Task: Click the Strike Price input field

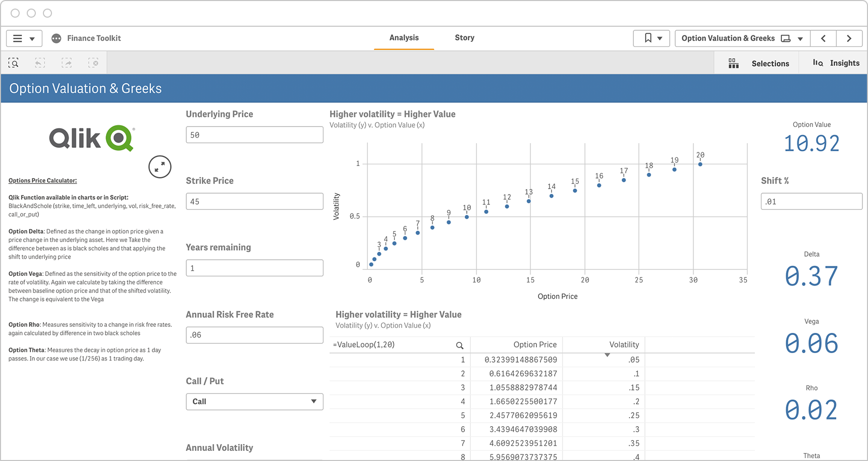Action: 254,201
